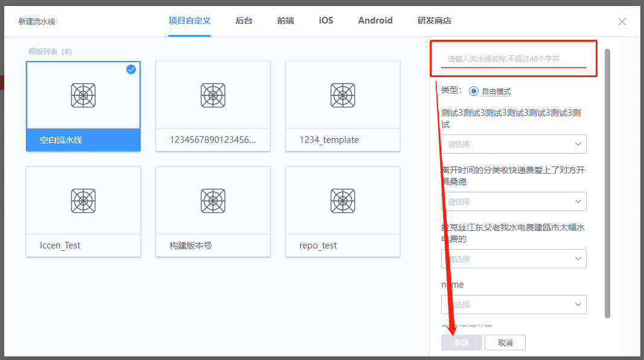The height and width of the screenshot is (360, 644).
Task: Click the pipeline name input field
Action: [514, 59]
